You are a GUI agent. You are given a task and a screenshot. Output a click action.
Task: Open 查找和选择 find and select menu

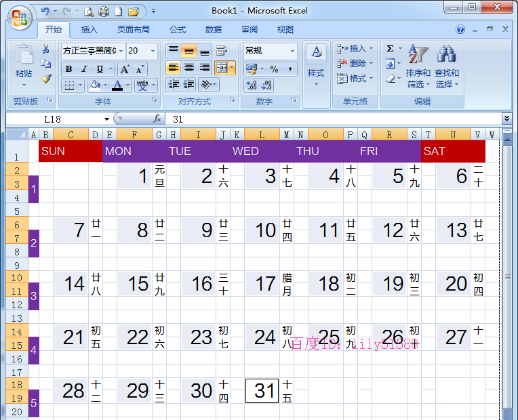[447, 66]
